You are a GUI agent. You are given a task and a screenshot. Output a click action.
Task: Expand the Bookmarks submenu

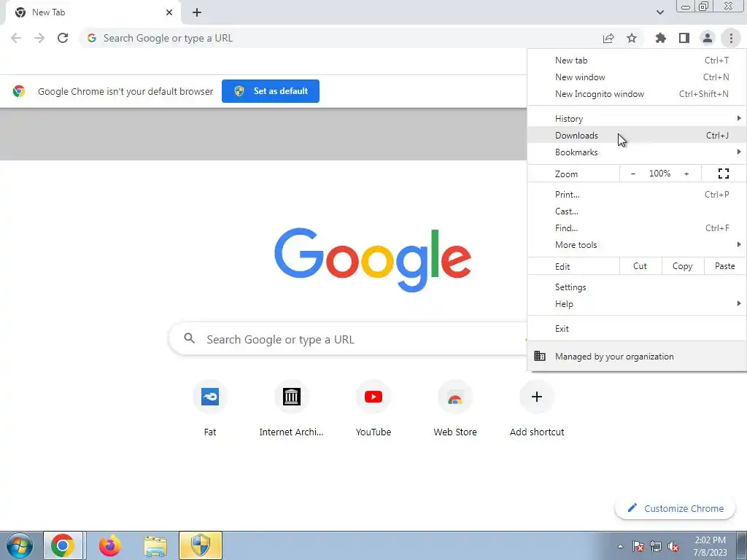coord(637,152)
